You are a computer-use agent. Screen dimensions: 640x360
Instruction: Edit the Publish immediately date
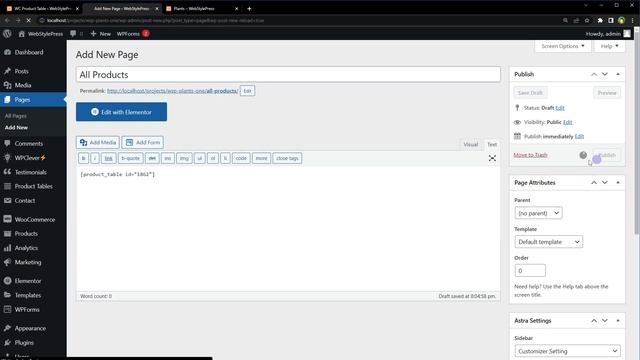(x=579, y=137)
